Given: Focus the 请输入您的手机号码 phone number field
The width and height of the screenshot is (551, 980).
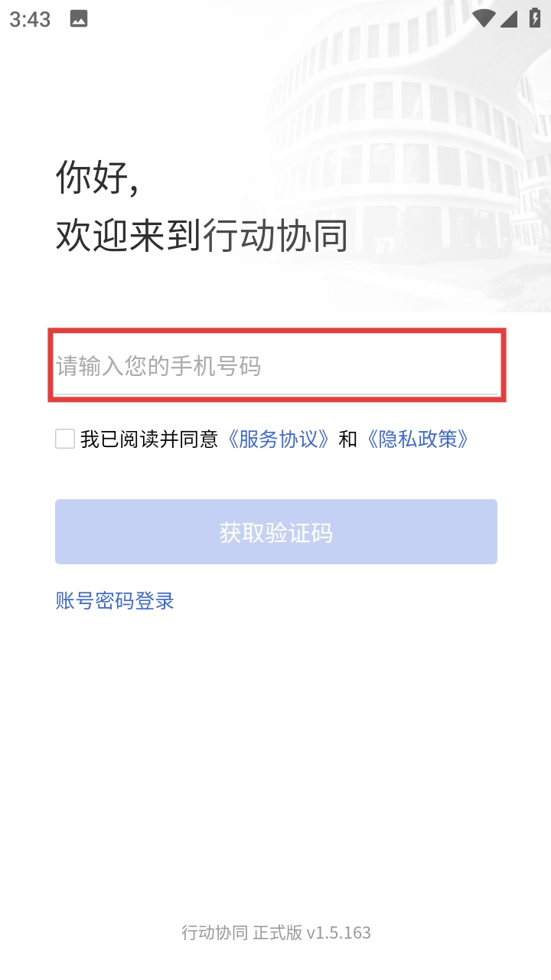Looking at the screenshot, I should 276,366.
